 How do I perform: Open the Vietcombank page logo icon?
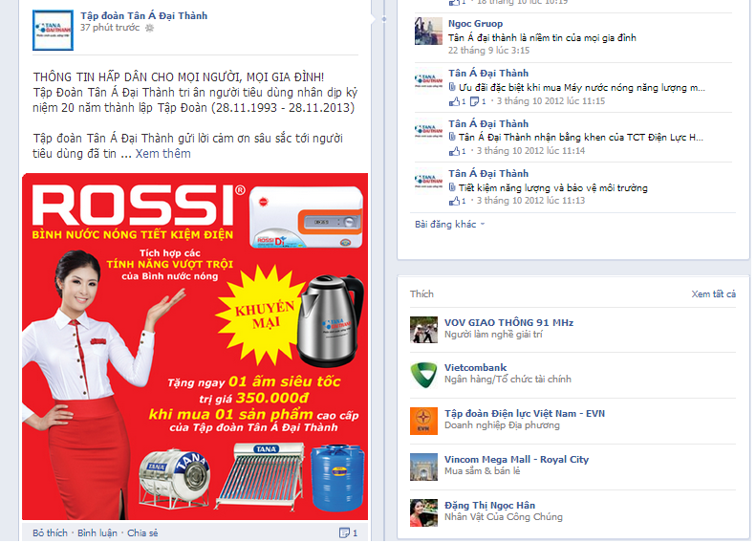(x=423, y=375)
